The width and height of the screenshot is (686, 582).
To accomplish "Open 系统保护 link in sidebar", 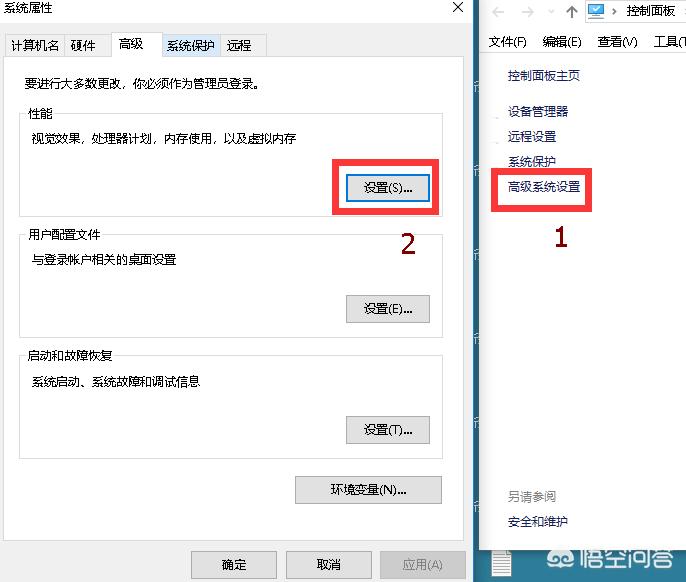I will pyautogui.click(x=532, y=161).
